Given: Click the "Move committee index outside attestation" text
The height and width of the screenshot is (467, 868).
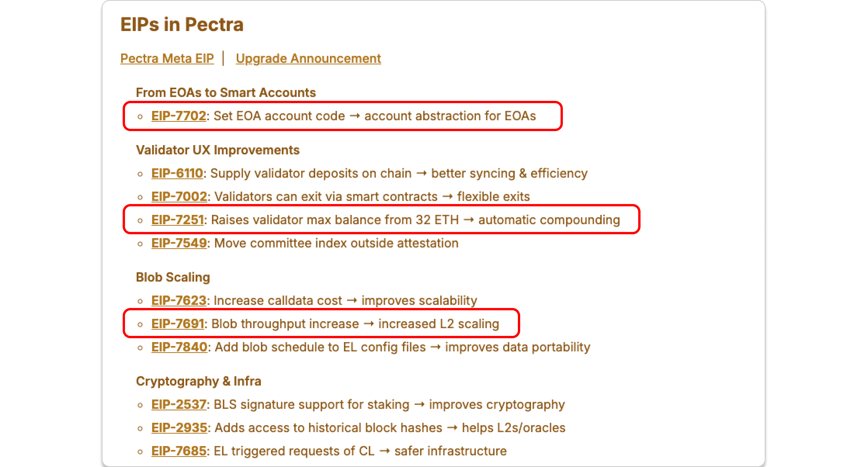Looking at the screenshot, I should pyautogui.click(x=336, y=243).
